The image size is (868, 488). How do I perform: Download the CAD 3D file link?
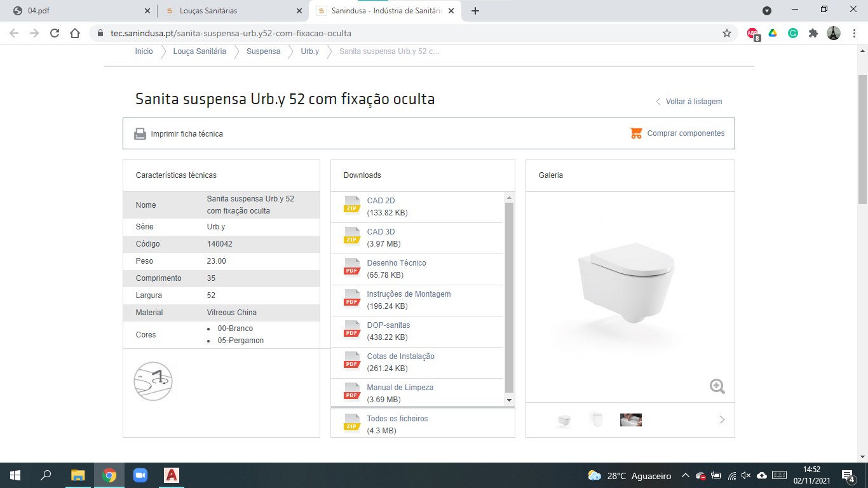point(381,232)
